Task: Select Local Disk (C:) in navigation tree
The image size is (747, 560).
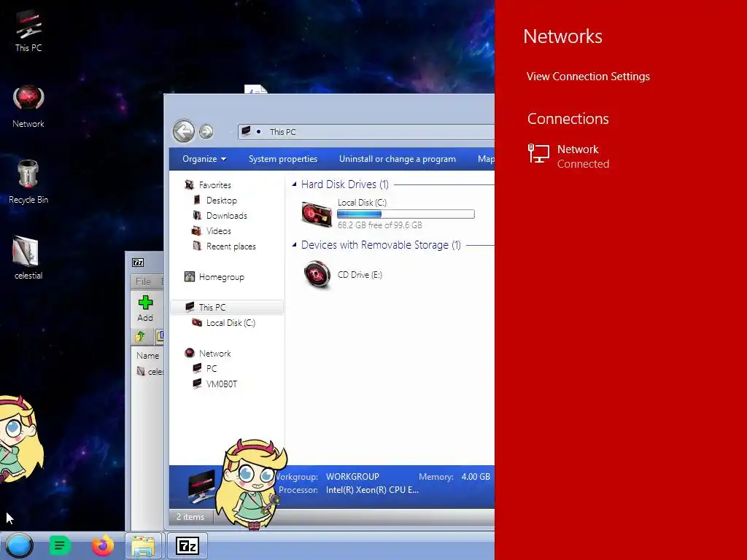Action: (x=224, y=323)
